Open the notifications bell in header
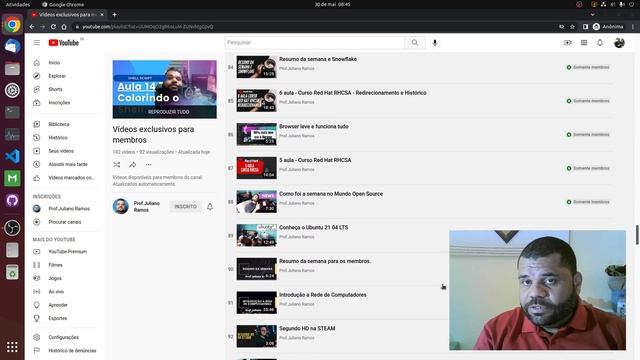Viewport: 640px width, 360px height. tap(600, 42)
